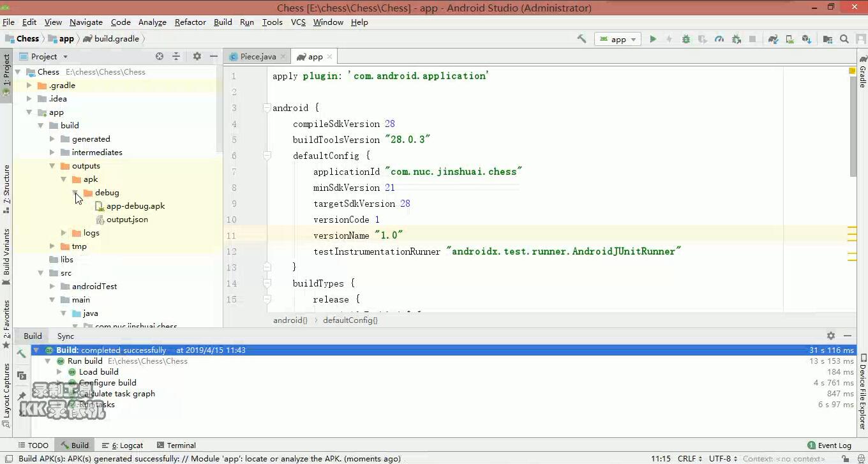Click the yellow warning indicator atop editor
Image resolution: width=868 pixels, height=464 pixels.
(x=852, y=70)
